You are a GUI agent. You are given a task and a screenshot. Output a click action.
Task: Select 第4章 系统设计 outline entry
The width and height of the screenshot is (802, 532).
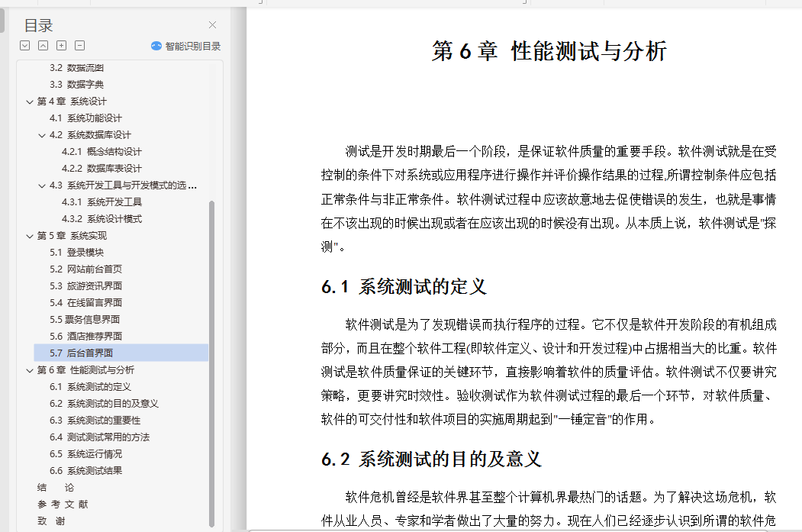(x=72, y=102)
